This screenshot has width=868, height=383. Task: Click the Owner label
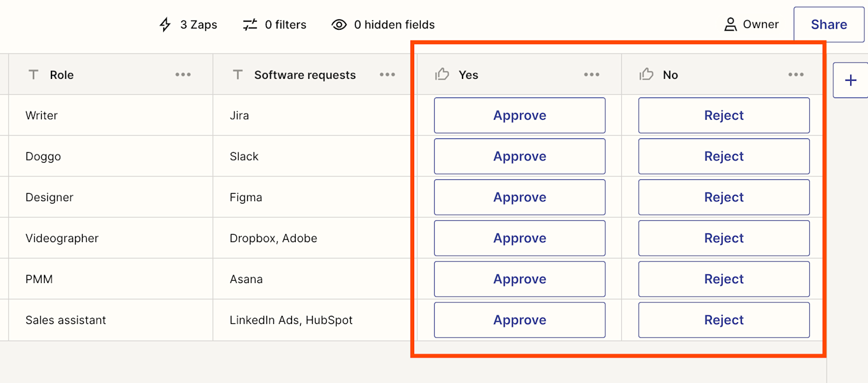pos(761,24)
